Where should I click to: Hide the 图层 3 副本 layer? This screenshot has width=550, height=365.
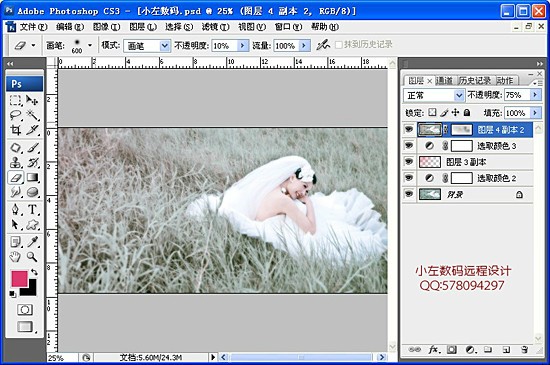pos(409,161)
